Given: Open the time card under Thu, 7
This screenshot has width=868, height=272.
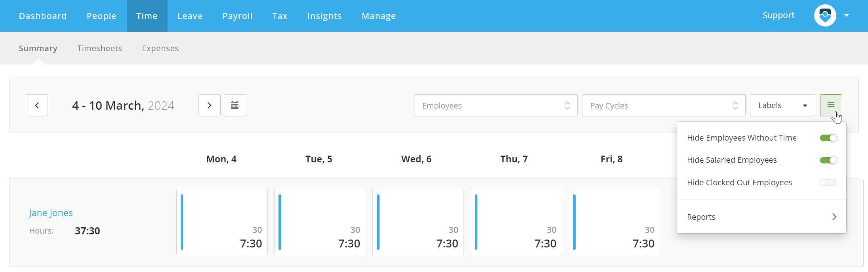Looking at the screenshot, I should (x=516, y=223).
